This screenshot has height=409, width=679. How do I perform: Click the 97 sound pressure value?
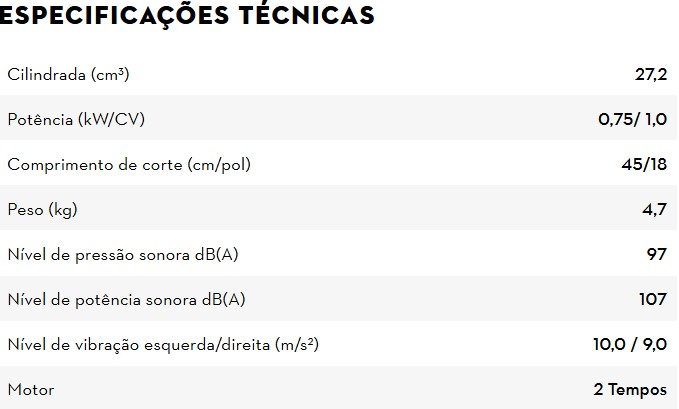[x=657, y=255]
